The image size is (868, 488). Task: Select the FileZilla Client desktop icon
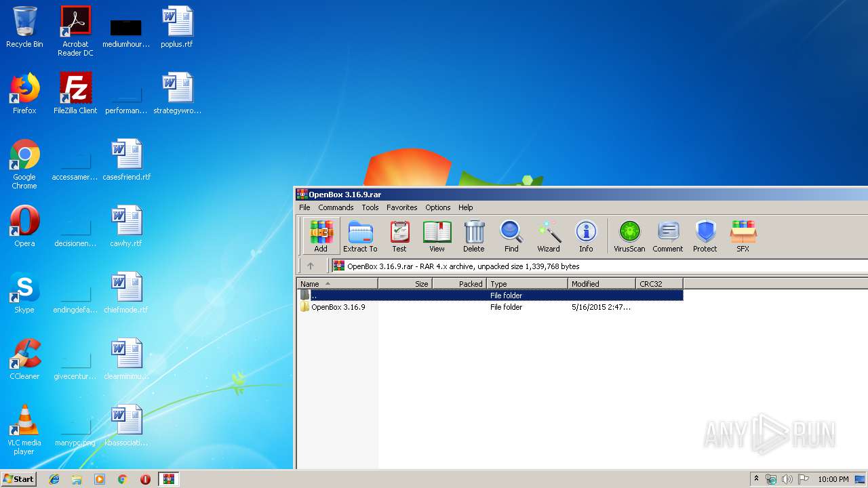tap(75, 94)
